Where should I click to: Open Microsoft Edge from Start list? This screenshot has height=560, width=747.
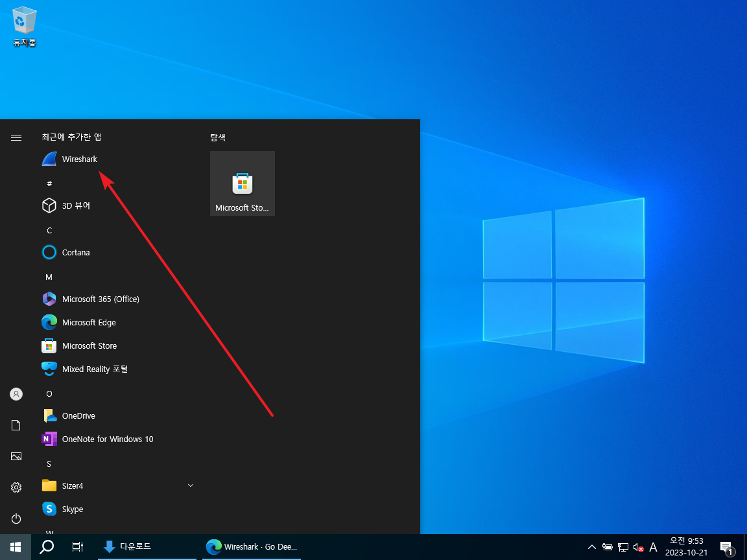[x=117, y=322]
